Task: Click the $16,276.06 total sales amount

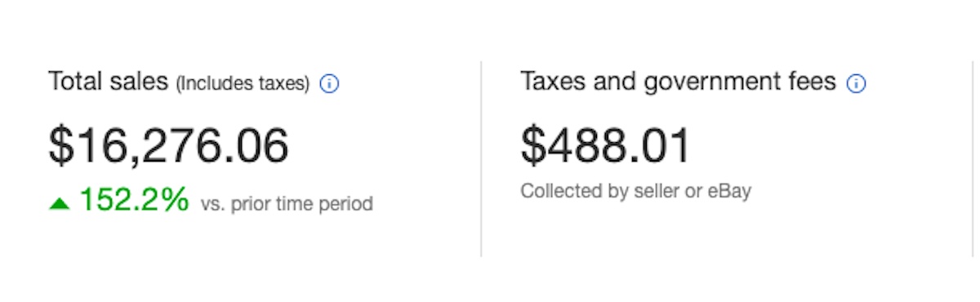Action: [x=169, y=145]
